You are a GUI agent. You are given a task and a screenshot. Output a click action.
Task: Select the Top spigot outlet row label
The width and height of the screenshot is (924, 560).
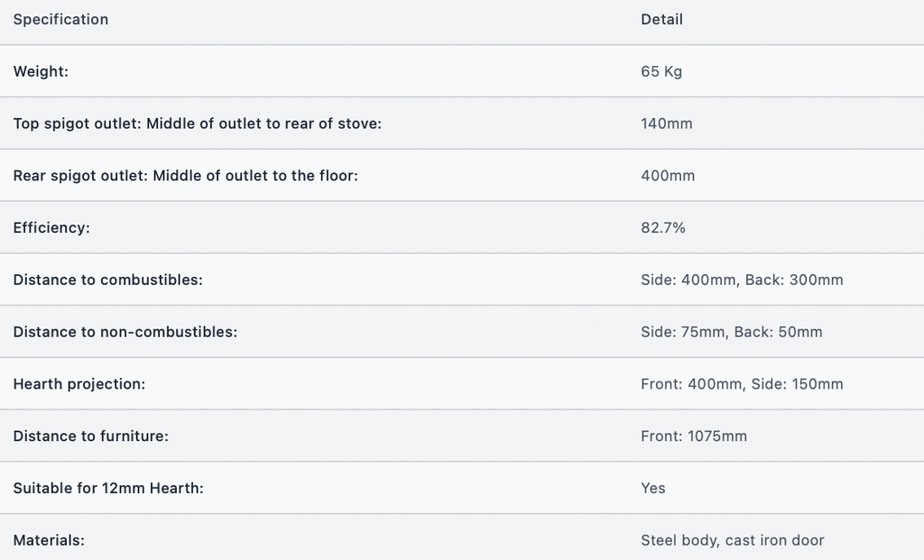coord(198,124)
